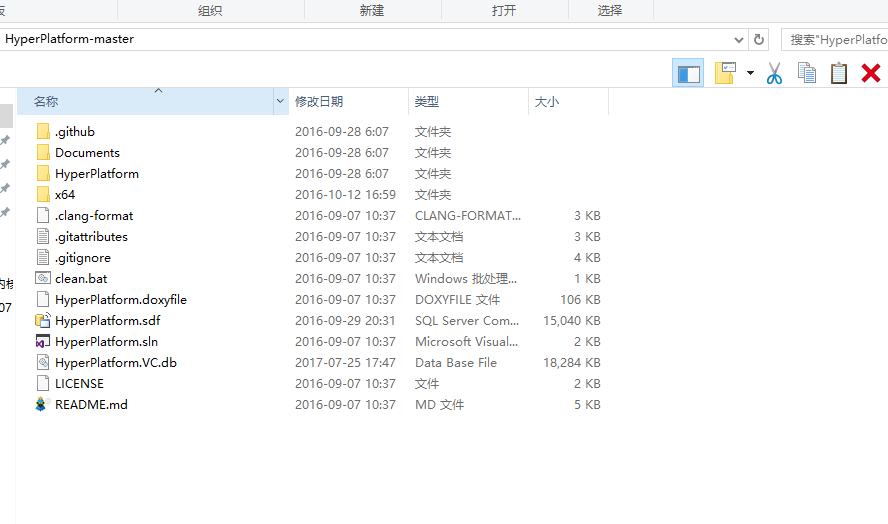Click the new folder properties icon
The image size is (888, 524).
click(725, 73)
